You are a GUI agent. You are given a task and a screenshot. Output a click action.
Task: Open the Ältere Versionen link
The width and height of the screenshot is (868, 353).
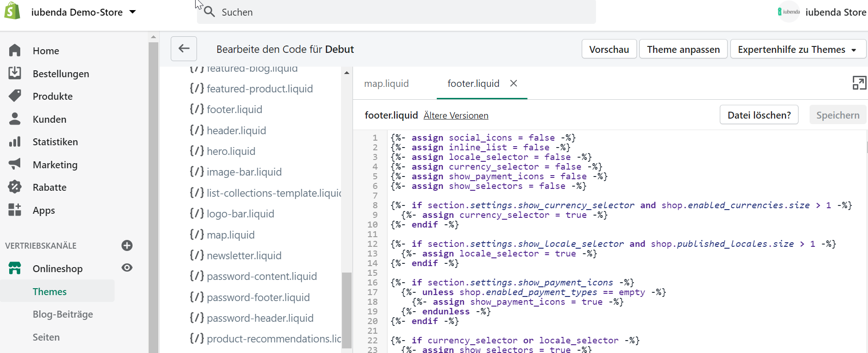pyautogui.click(x=456, y=115)
